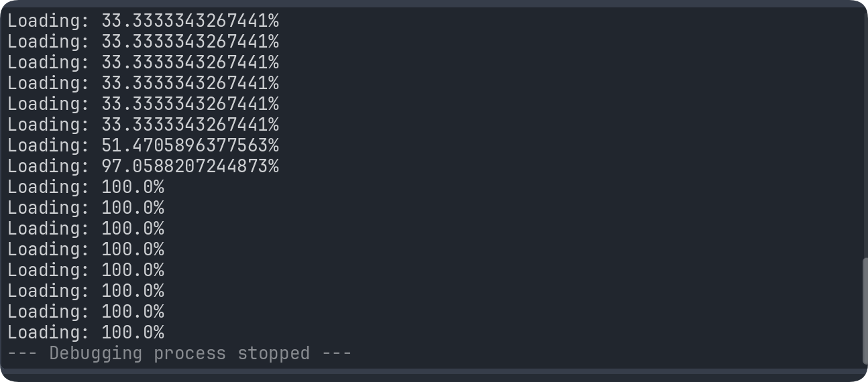
Task: Click the topmost 33.3333343267441% line
Action: [x=143, y=21]
